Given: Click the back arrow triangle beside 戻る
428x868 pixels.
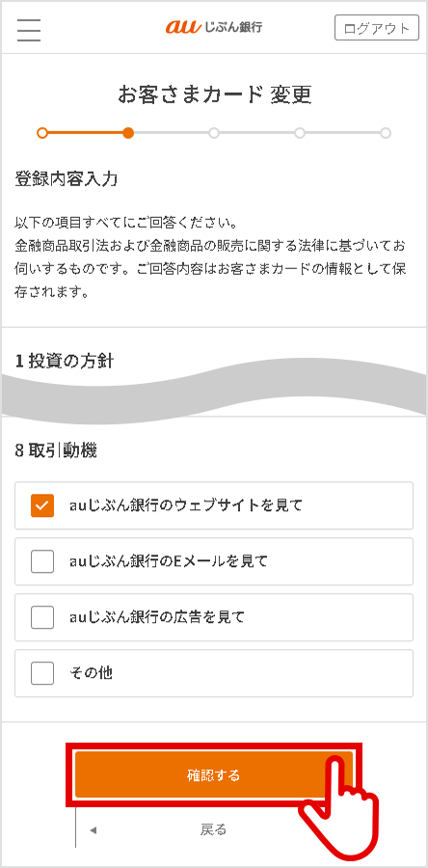Looking at the screenshot, I should [x=93, y=829].
